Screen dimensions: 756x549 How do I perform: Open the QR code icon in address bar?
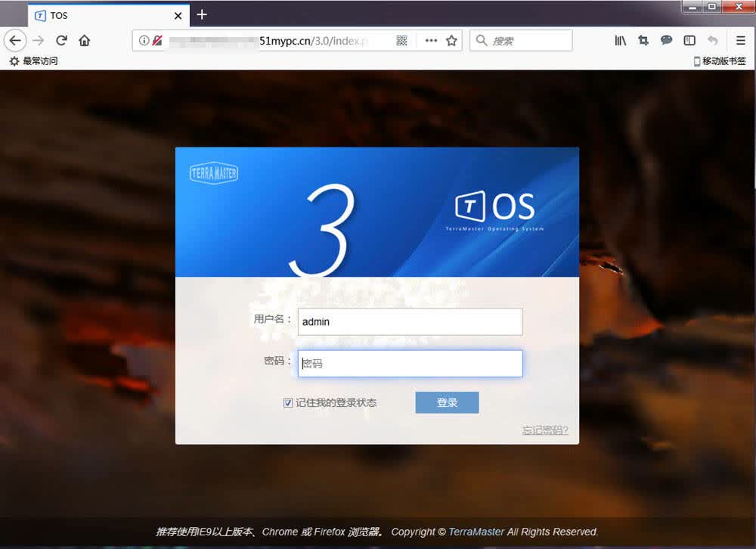(401, 41)
